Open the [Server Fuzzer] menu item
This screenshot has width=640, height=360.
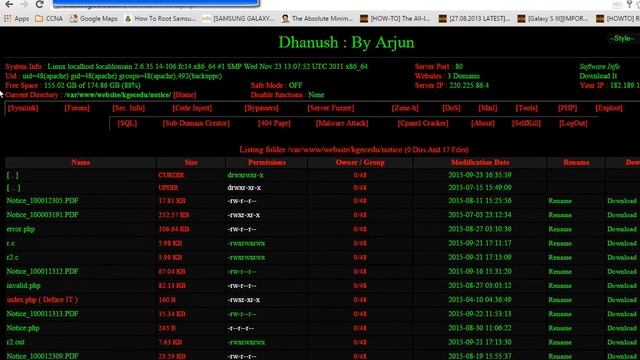coord(331,108)
